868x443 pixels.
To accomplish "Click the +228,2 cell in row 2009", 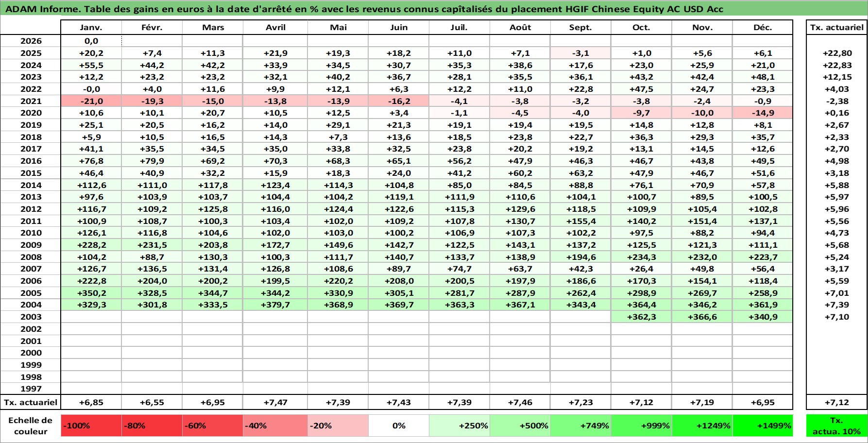I will (91, 245).
